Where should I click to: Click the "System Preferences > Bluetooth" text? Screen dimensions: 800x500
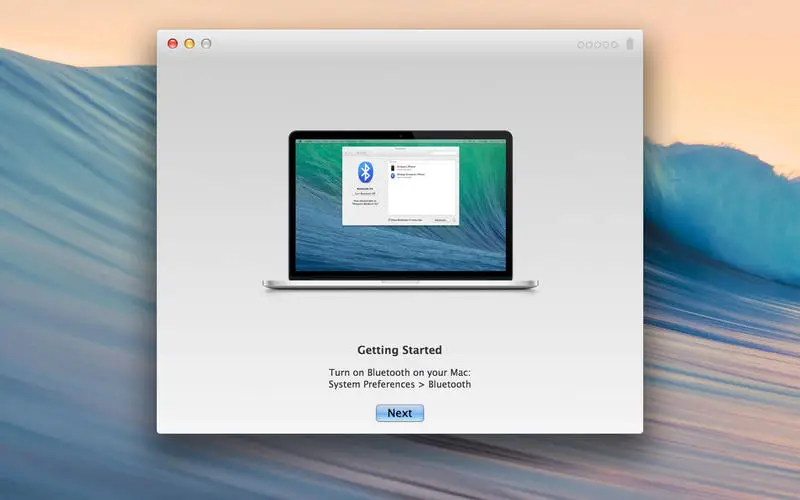click(399, 384)
